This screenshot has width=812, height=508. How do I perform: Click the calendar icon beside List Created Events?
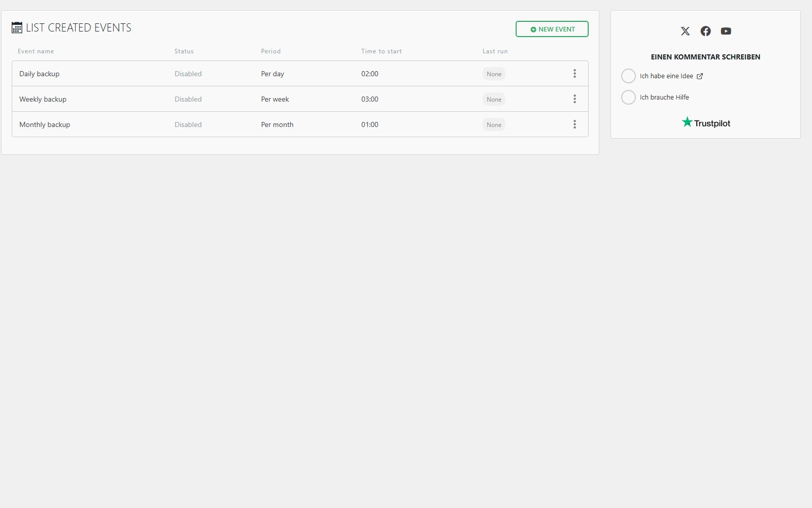tap(17, 27)
